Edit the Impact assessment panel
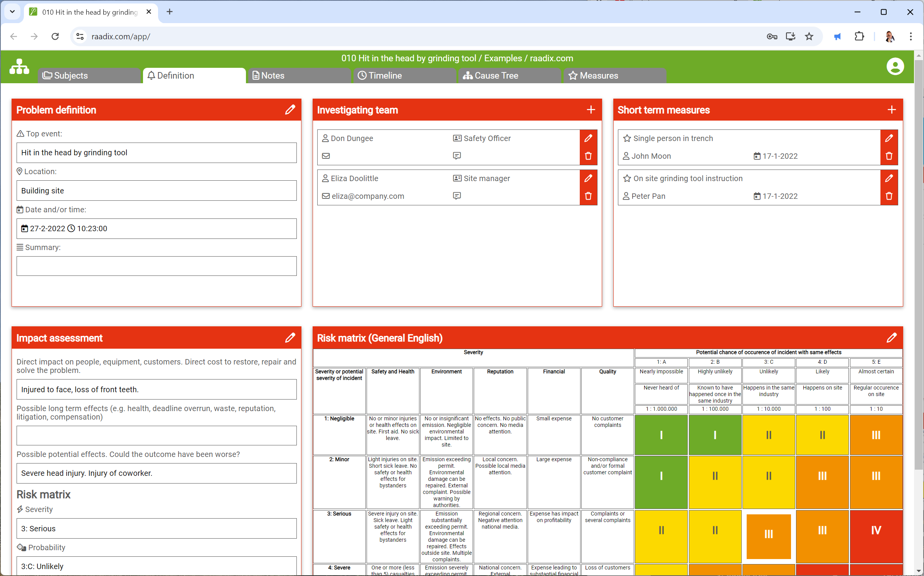The height and width of the screenshot is (576, 924). 290,338
